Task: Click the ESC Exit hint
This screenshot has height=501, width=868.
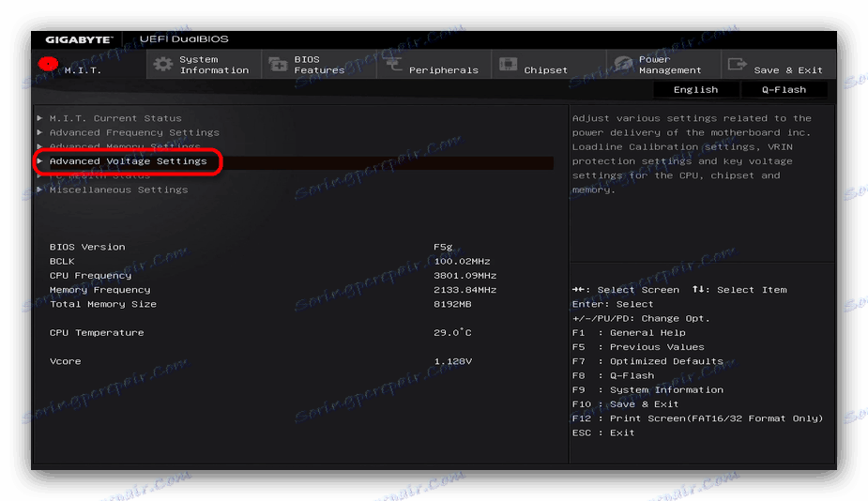Action: coord(603,433)
